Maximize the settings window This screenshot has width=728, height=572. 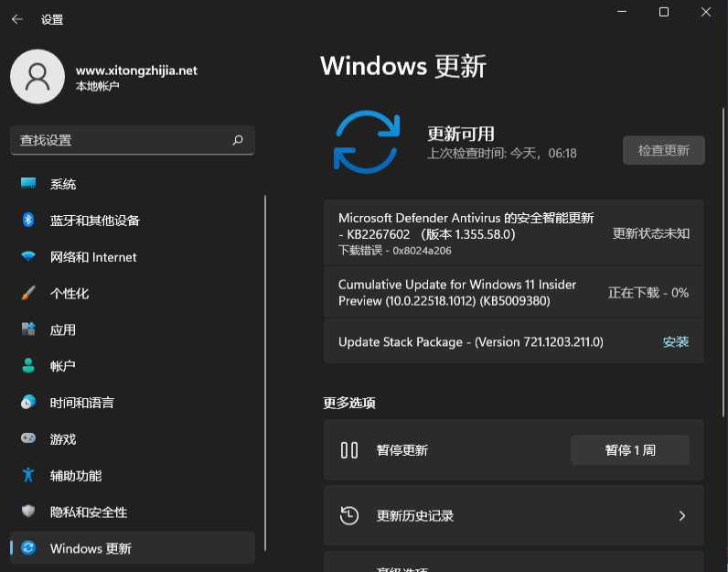click(x=664, y=12)
